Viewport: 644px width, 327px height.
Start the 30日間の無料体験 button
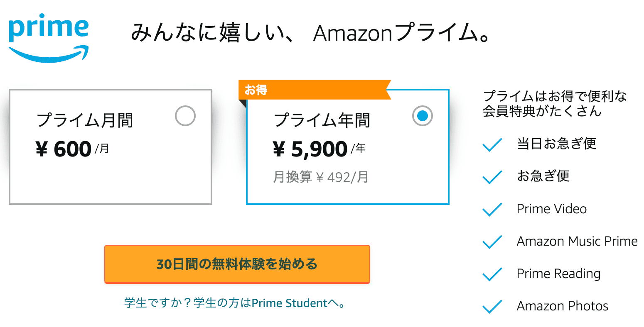(237, 264)
